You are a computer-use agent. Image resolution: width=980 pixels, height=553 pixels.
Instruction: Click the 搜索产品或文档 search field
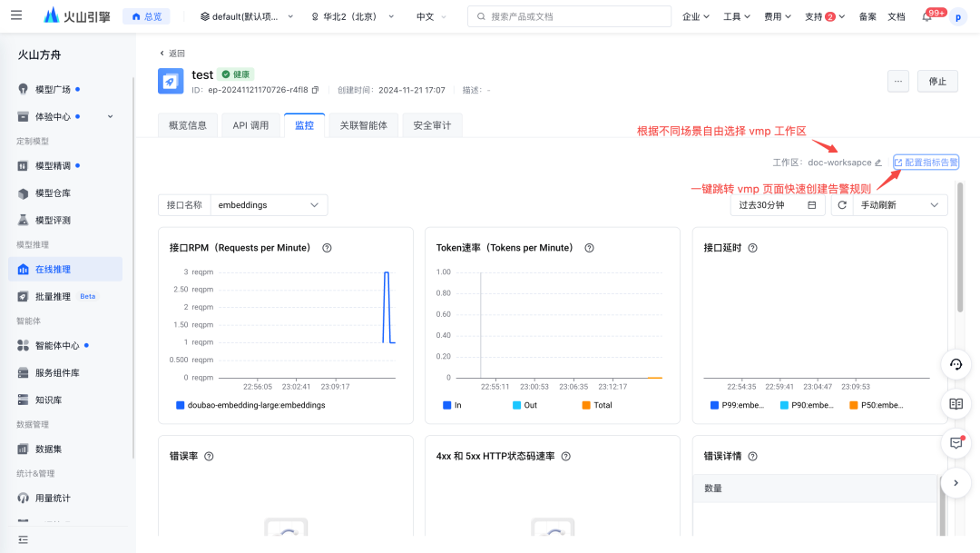pyautogui.click(x=569, y=16)
